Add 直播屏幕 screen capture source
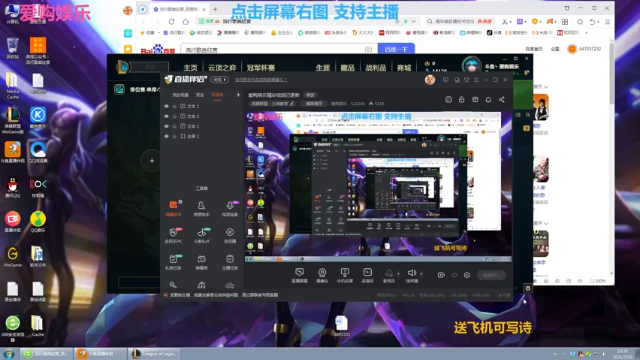This screenshot has width=640, height=360. [x=299, y=276]
